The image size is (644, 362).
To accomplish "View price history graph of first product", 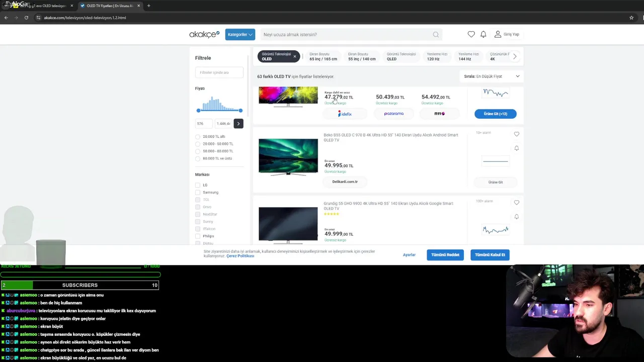I will [x=496, y=93].
